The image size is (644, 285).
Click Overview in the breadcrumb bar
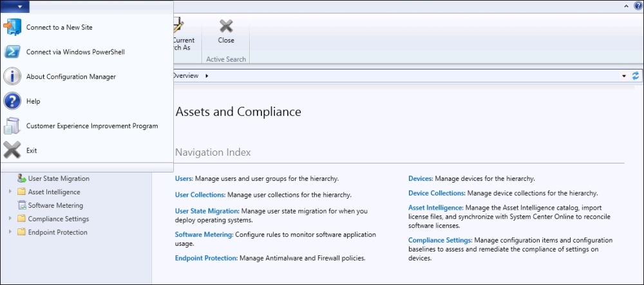click(186, 76)
